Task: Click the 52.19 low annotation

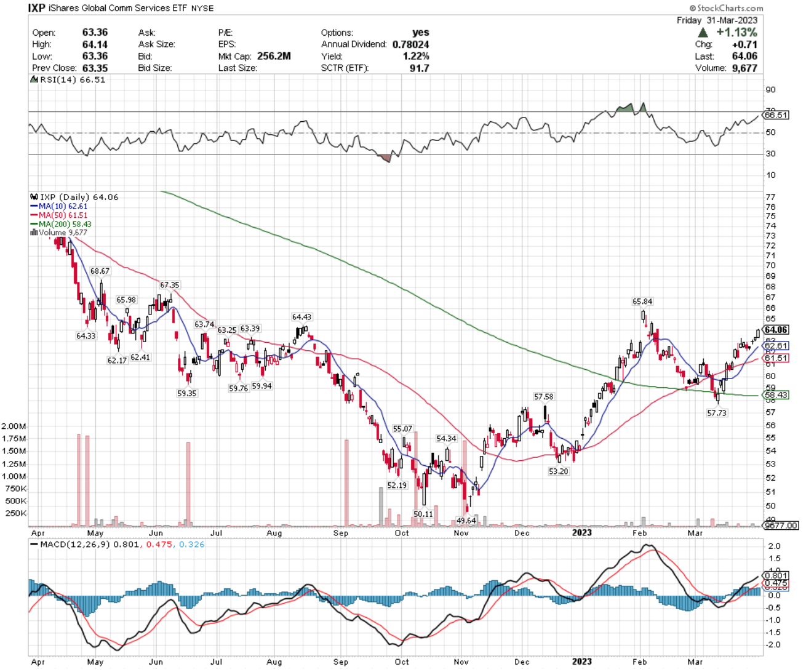Action: pyautogui.click(x=397, y=485)
